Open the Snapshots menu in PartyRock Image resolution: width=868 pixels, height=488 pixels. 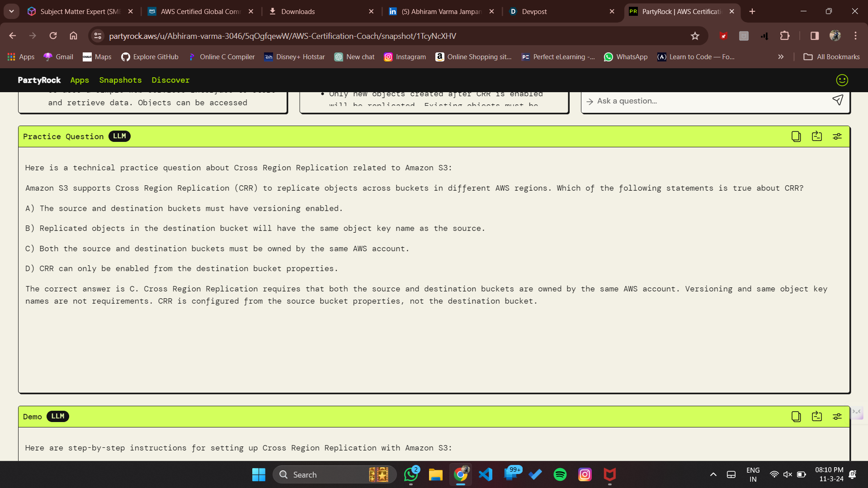point(120,80)
